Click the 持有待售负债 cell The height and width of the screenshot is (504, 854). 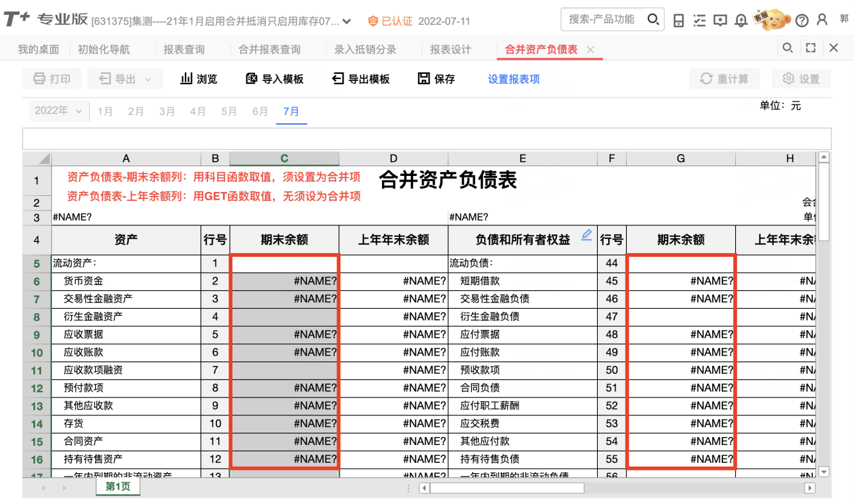[x=523, y=459]
